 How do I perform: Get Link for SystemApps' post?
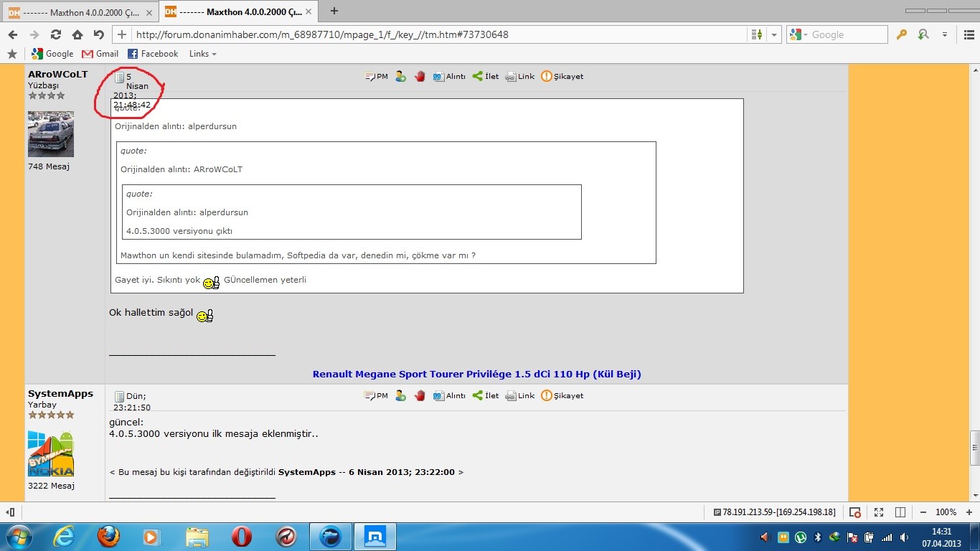coord(520,395)
